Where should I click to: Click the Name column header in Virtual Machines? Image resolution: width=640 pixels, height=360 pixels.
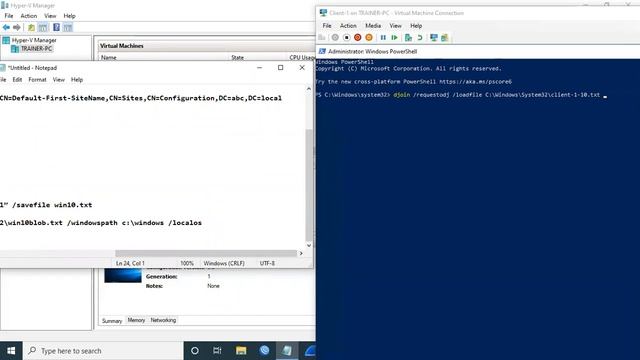(x=163, y=58)
